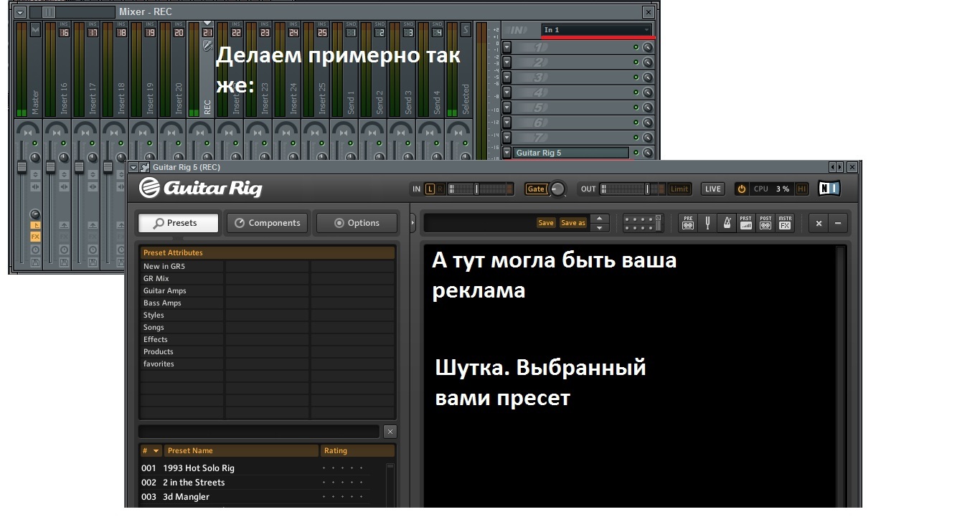Toggle the MSTR FX master effects module
980x522 pixels.
point(785,223)
